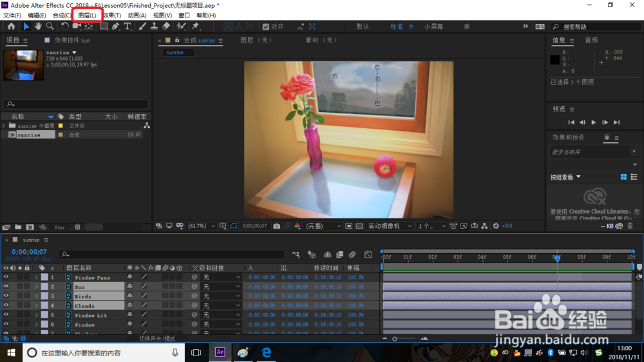The image size is (644, 362).
Task: Click the region of interest icon
Action: (348, 226)
